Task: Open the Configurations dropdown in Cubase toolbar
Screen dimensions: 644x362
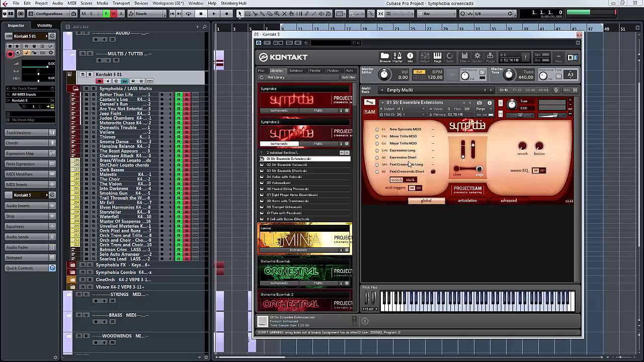Action: coord(52,14)
